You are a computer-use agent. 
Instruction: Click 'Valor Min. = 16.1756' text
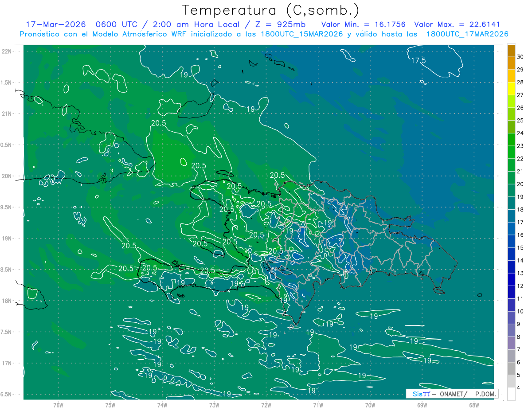(x=364, y=24)
